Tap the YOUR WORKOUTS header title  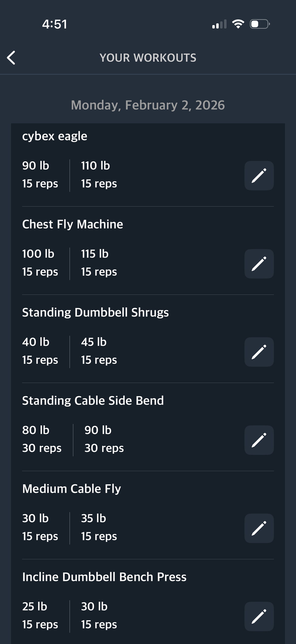148,58
